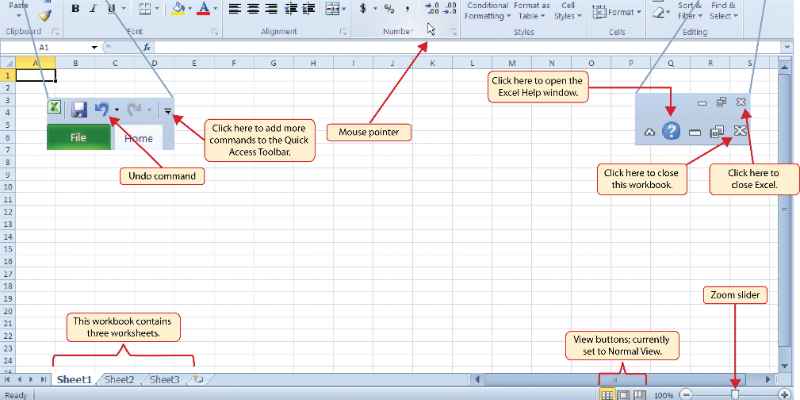Click the blue Excel Help question mark
Image resolution: width=800 pixels, height=400 pixels.
point(671,131)
